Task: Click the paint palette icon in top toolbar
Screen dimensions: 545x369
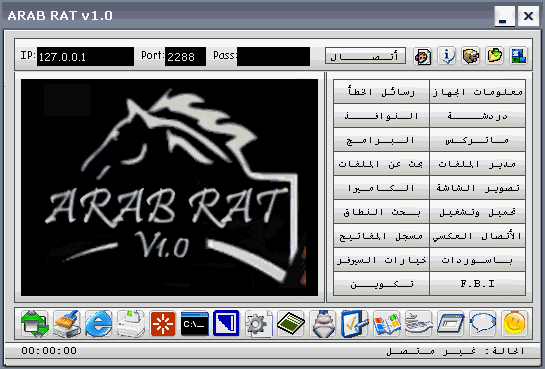Action: tap(423, 56)
